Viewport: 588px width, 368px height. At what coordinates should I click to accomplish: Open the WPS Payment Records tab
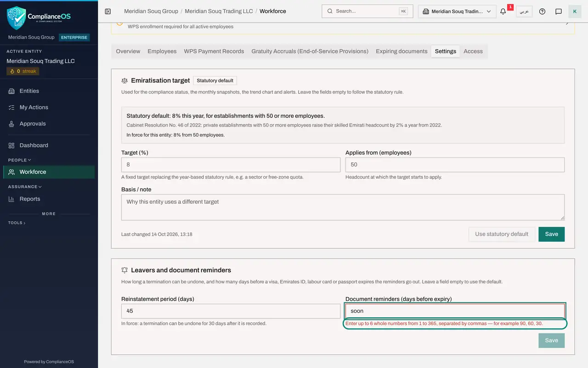click(214, 52)
